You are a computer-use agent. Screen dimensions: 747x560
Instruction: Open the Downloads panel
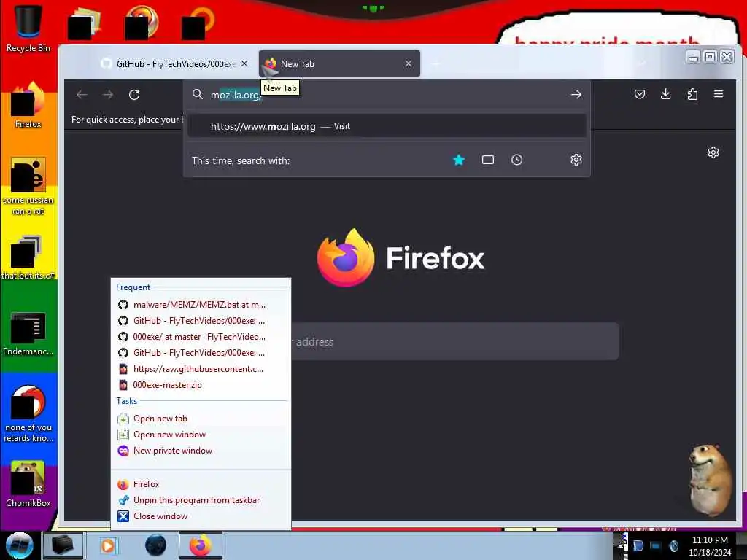tap(666, 94)
